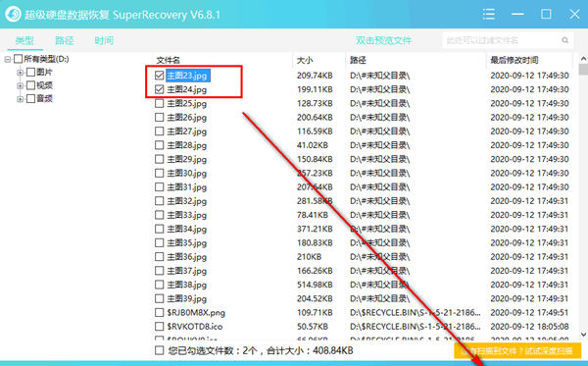Select file name 主图36.jpg
Viewport: 588px width, 366px height.
(x=187, y=257)
